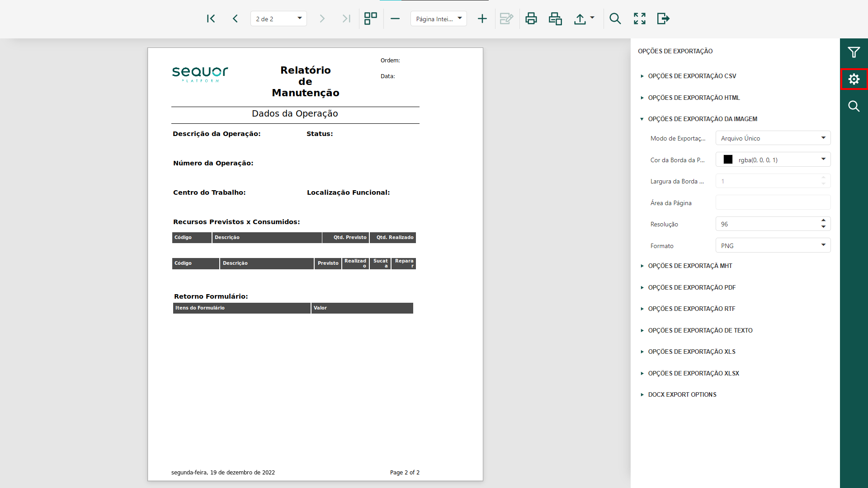Print the report
The height and width of the screenshot is (488, 868).
point(531,19)
